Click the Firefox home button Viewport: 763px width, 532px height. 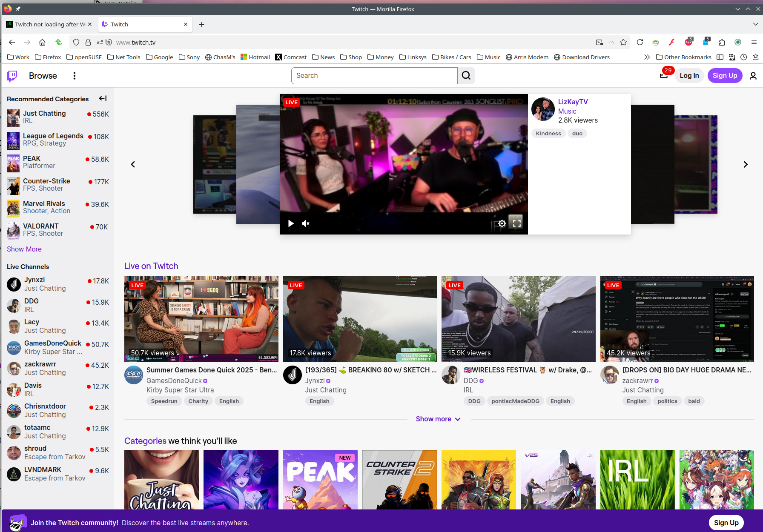(42, 42)
